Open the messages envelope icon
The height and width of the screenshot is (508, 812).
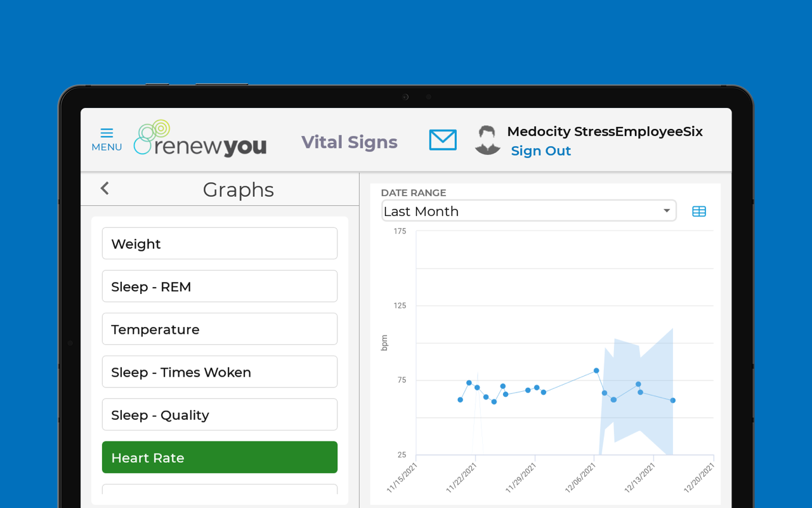point(443,140)
